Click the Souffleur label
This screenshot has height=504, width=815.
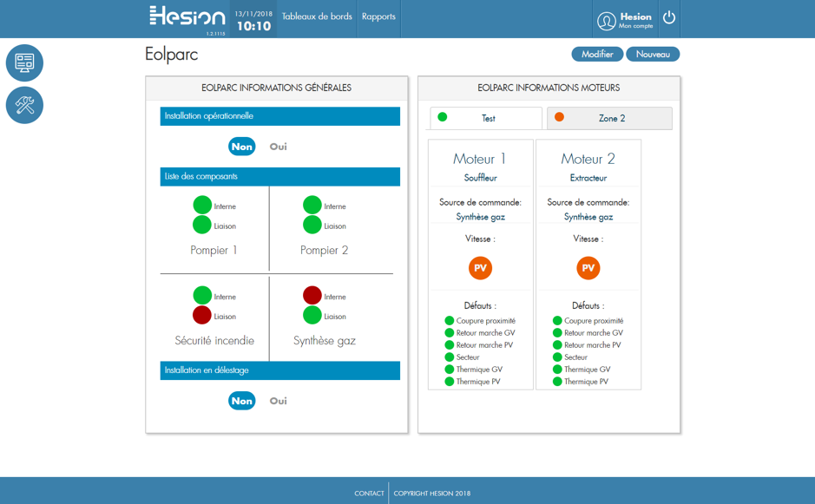(x=480, y=178)
